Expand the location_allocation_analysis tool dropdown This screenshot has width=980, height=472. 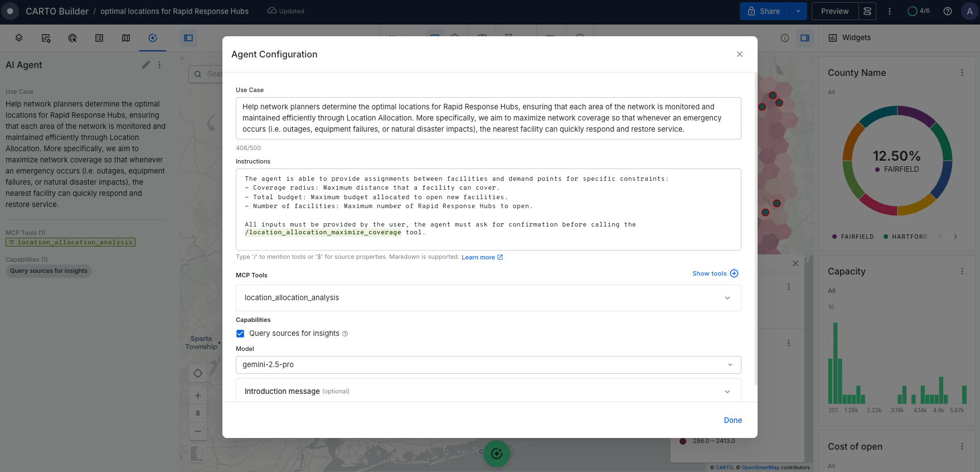pyautogui.click(x=727, y=298)
